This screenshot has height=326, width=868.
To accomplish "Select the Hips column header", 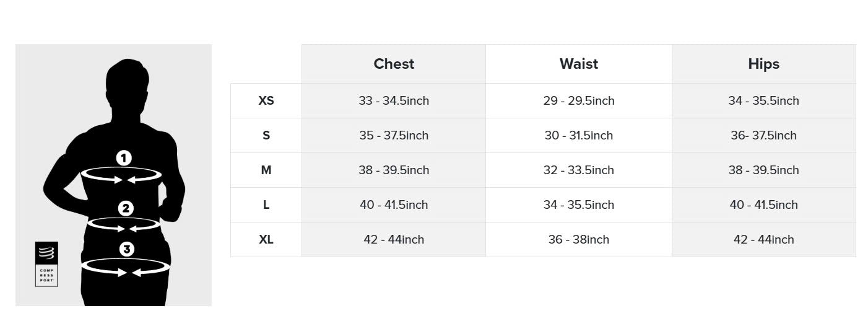I will 763,64.
